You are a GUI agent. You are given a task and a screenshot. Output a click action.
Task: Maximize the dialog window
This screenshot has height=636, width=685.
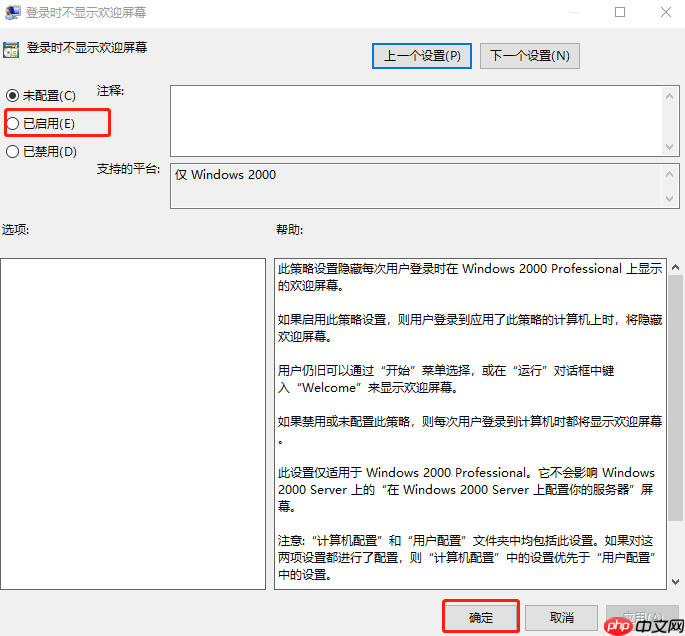(619, 12)
